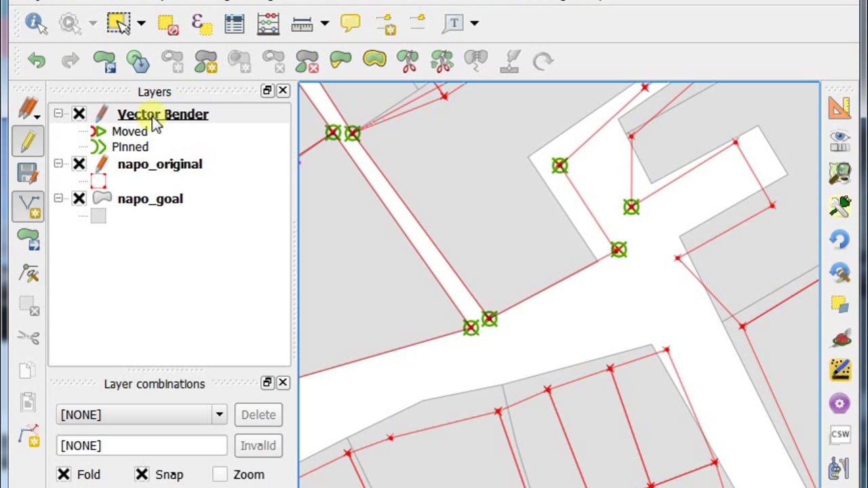The height and width of the screenshot is (488, 868).
Task: Click the Undo arrow icon
Action: pos(37,61)
